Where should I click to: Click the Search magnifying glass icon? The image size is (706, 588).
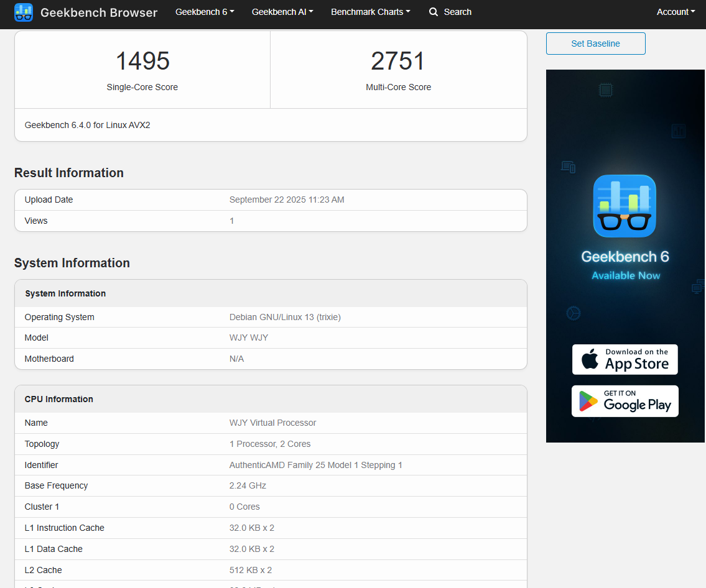(433, 12)
